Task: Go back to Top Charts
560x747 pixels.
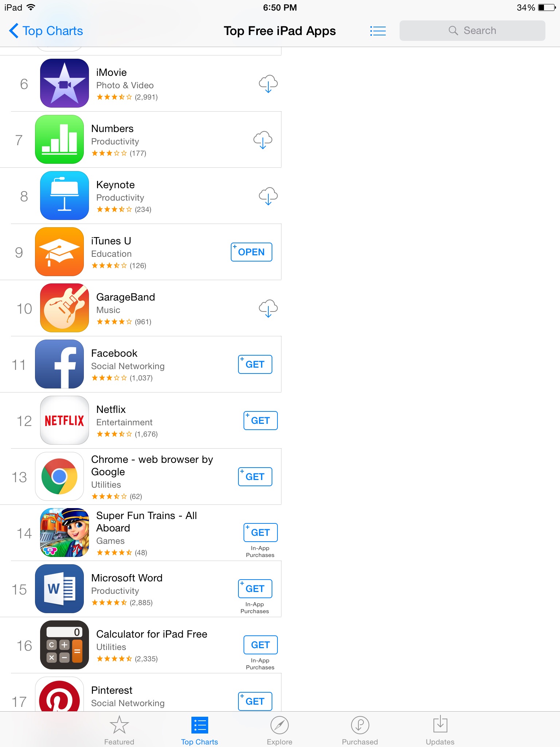Action: click(x=46, y=31)
